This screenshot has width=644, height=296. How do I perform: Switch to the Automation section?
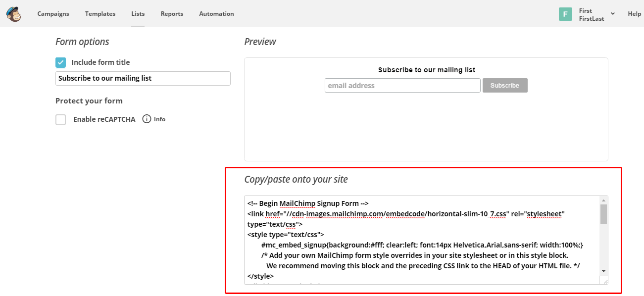point(216,14)
